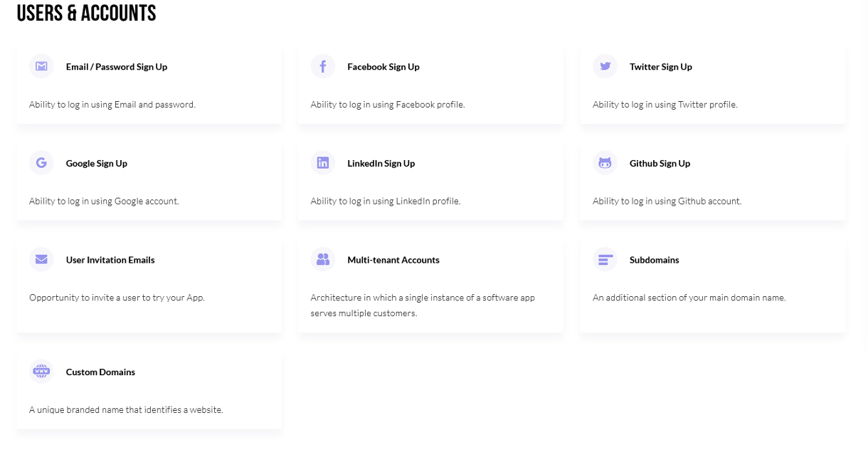This screenshot has height=455, width=868.
Task: Click the Facebook logo icon
Action: click(x=323, y=66)
